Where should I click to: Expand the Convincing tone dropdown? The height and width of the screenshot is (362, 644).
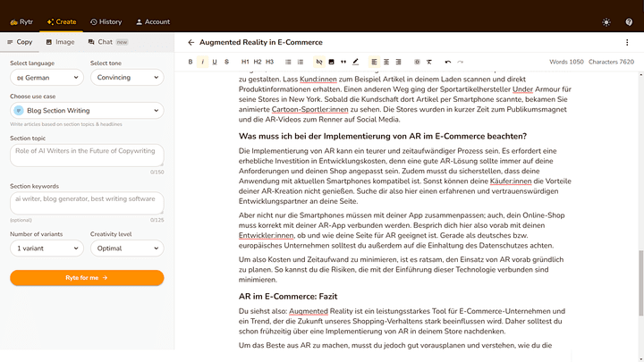126,78
